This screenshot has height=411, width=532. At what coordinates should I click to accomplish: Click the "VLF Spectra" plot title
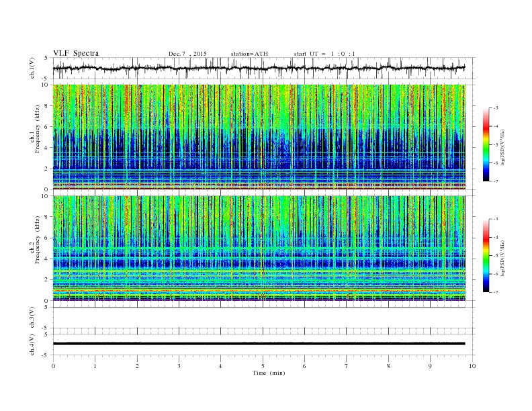pyautogui.click(x=76, y=53)
